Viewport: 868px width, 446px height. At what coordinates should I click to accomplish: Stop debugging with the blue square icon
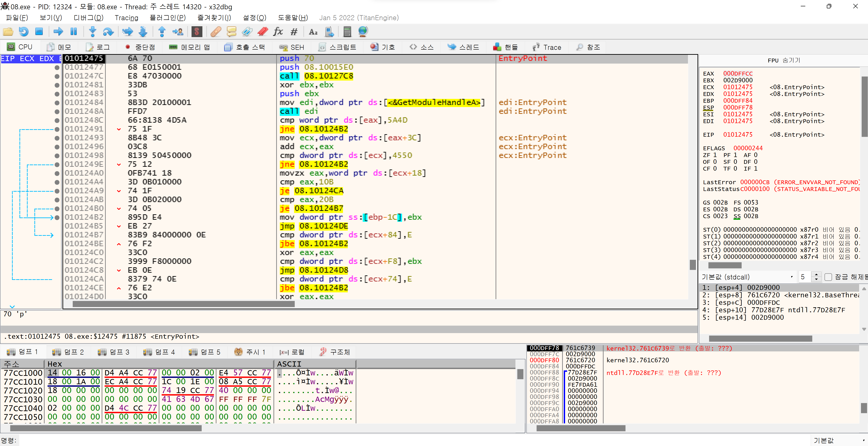pyautogui.click(x=39, y=32)
